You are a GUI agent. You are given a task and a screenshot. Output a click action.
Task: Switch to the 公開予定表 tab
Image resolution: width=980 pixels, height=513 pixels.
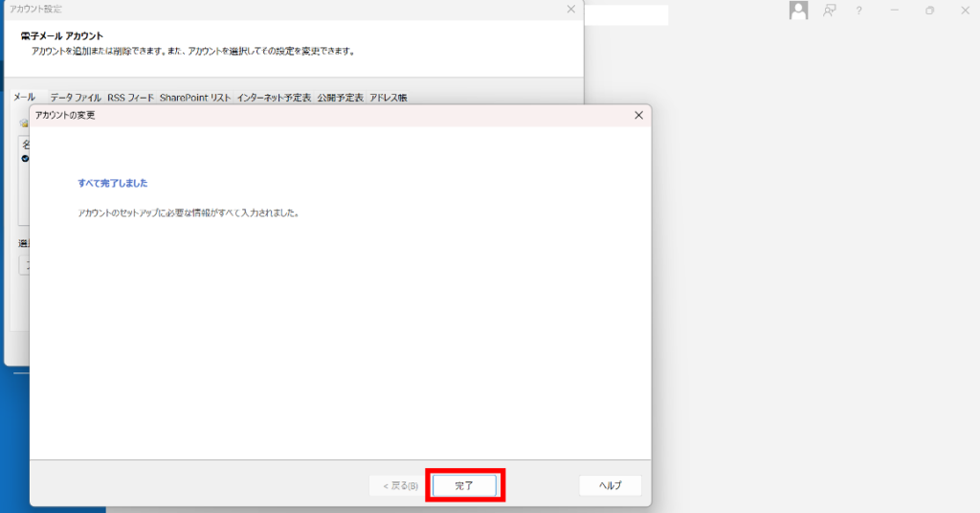340,98
